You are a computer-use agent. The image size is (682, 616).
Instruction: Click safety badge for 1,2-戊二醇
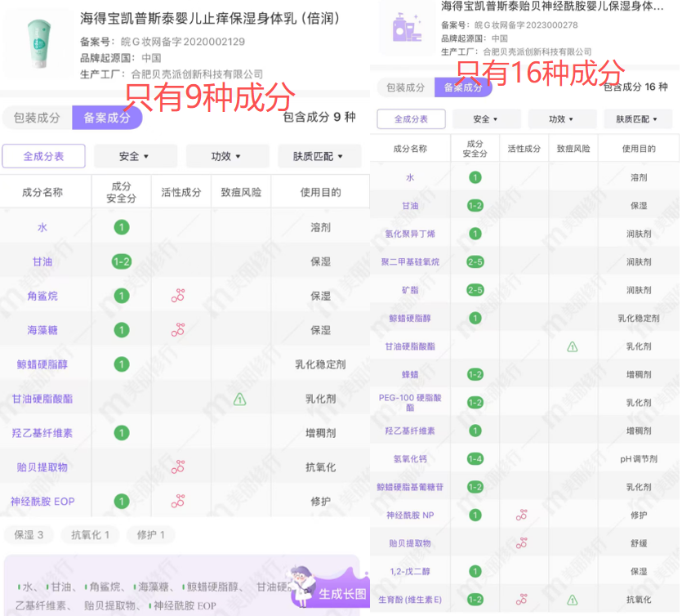pos(475,571)
